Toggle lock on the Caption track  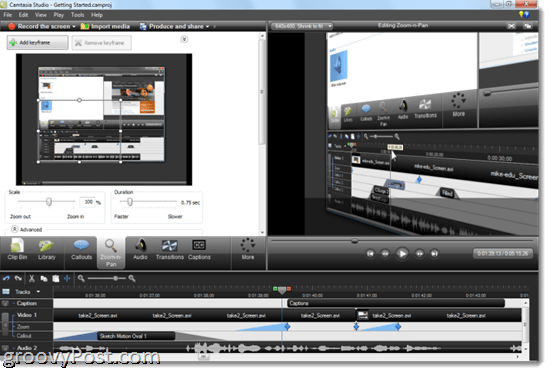pyautogui.click(x=5, y=304)
